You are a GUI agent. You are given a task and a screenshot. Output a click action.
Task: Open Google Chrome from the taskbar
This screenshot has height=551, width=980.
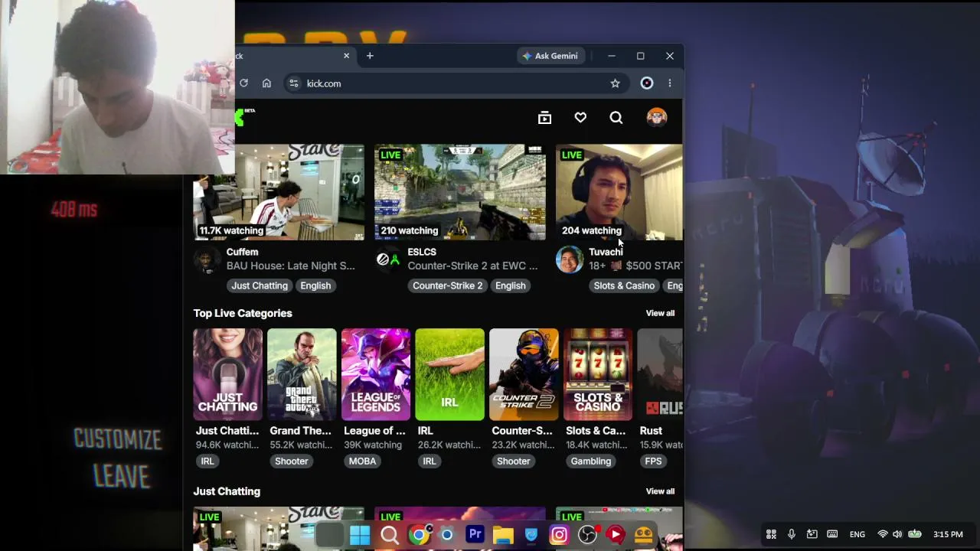pos(419,535)
